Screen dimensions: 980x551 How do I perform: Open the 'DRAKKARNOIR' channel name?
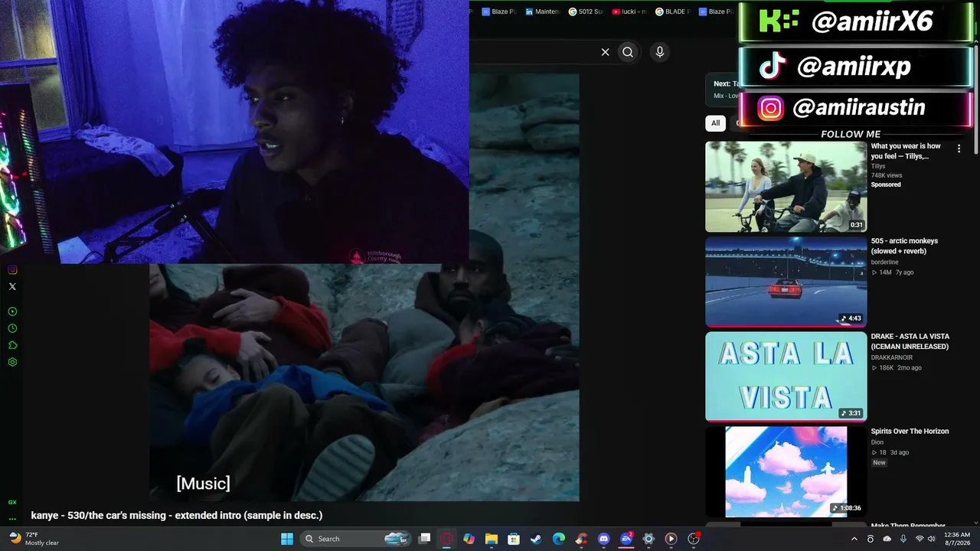[x=891, y=357]
